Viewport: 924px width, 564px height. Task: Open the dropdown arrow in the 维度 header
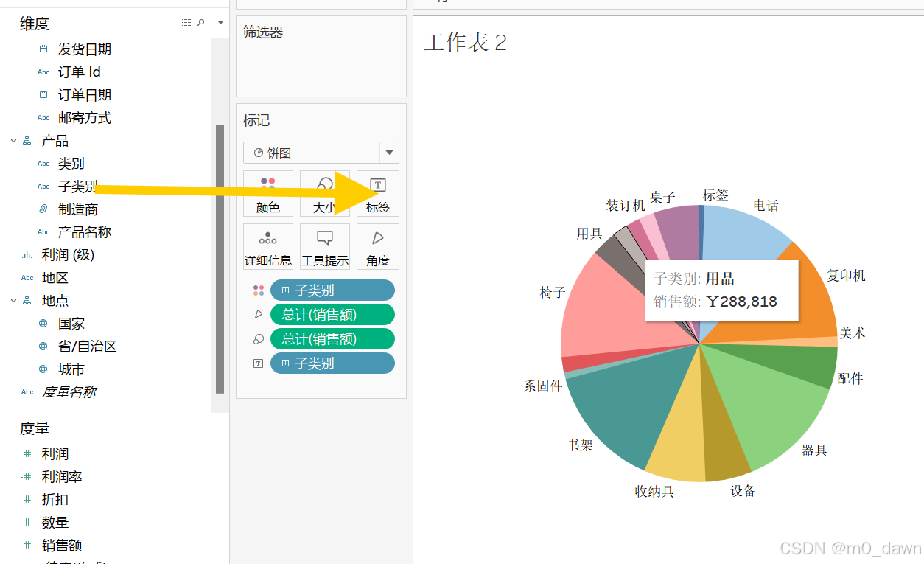pos(220,24)
